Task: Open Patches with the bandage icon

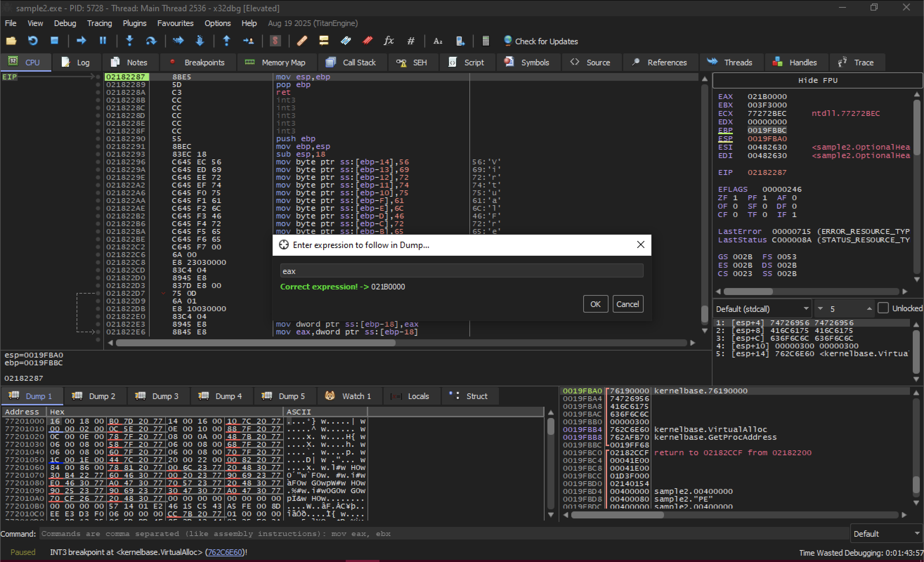Action: click(x=302, y=41)
